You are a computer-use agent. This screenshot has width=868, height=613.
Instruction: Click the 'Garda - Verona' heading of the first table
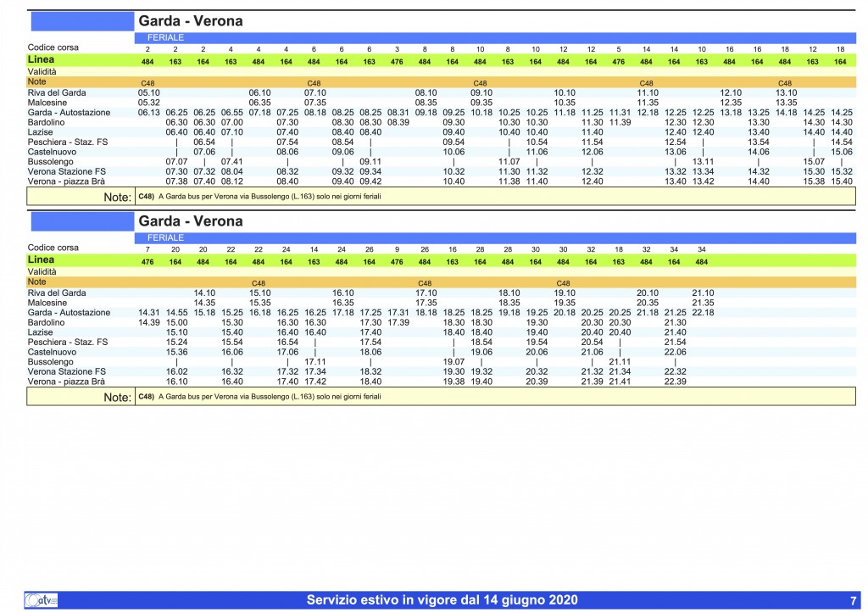[190, 20]
